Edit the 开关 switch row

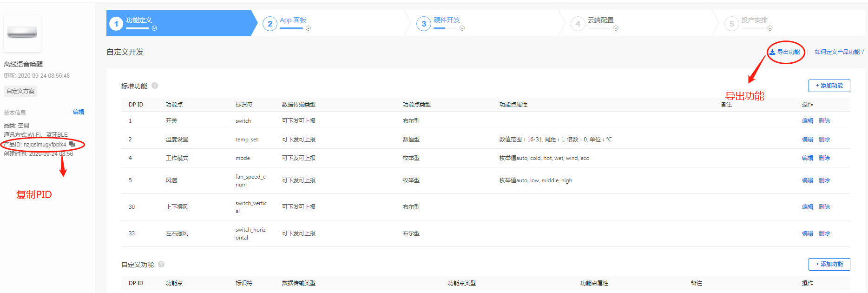click(x=808, y=121)
